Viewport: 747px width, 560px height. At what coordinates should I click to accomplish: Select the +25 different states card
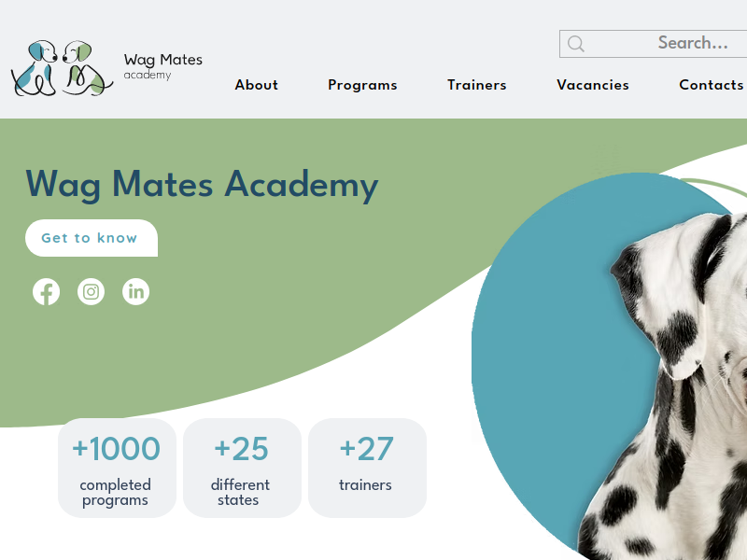pos(242,469)
